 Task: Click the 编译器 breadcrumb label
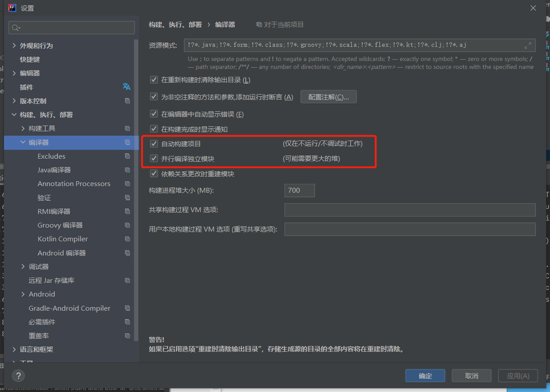coord(225,25)
